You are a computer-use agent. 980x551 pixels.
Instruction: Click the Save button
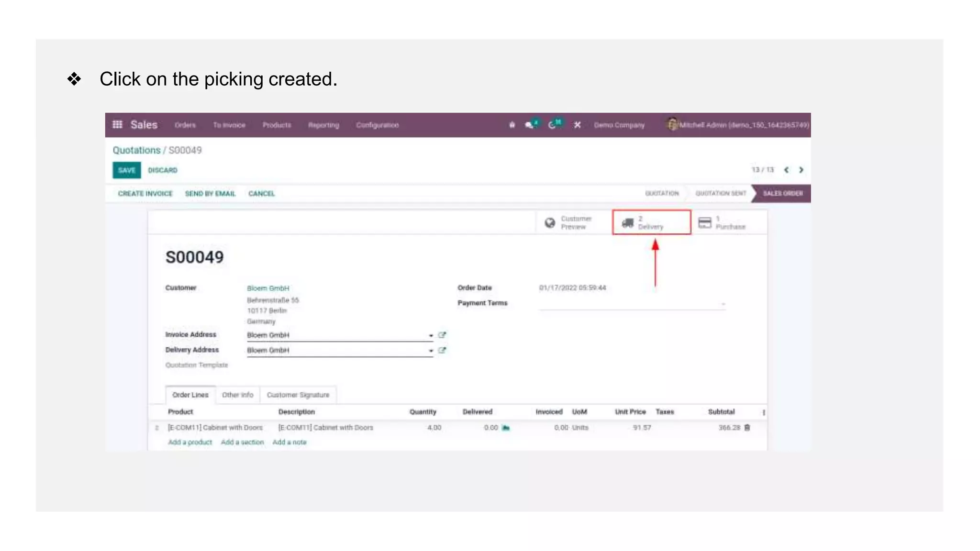[x=126, y=170]
